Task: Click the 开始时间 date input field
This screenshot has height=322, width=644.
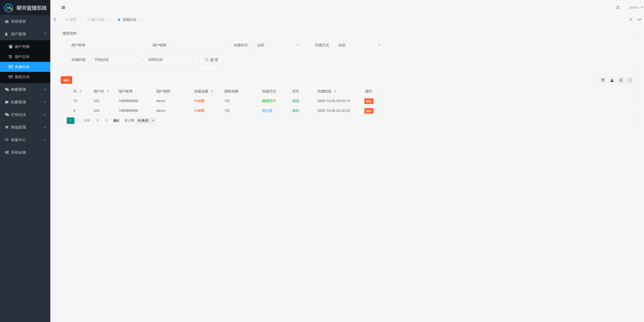Action: click(116, 60)
